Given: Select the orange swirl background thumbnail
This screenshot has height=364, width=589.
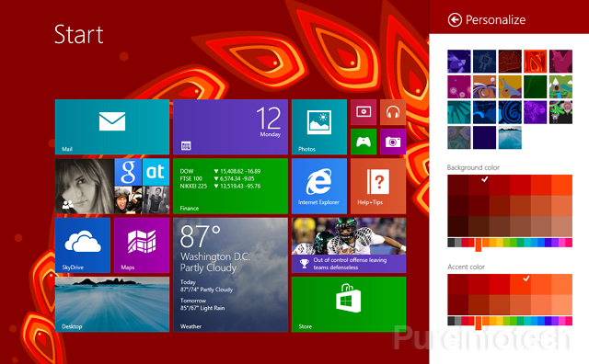Looking at the screenshot, I should [484, 86].
